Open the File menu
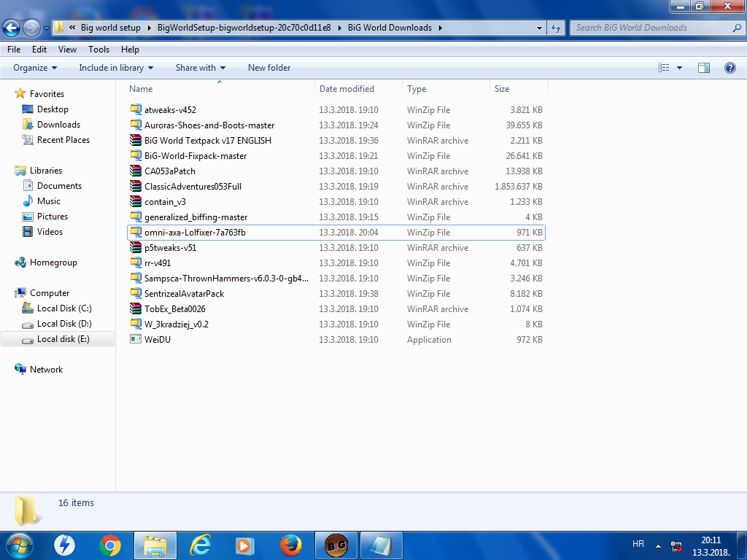 pos(14,50)
